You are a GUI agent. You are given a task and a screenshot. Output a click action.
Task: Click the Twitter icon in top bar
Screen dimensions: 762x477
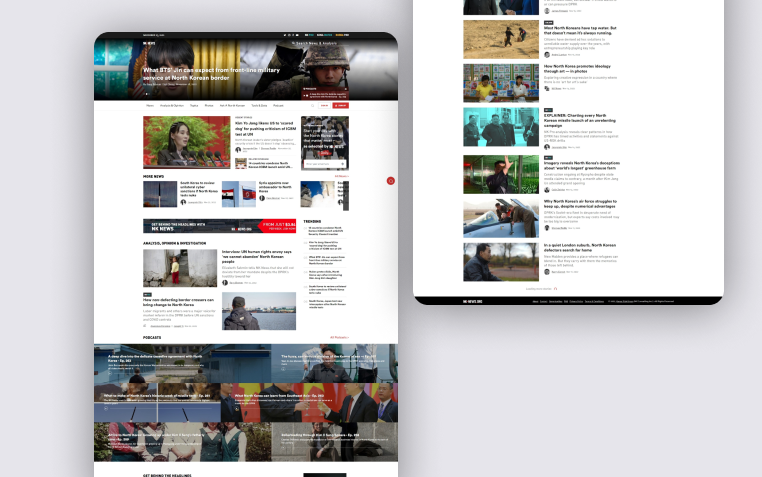pos(285,35)
